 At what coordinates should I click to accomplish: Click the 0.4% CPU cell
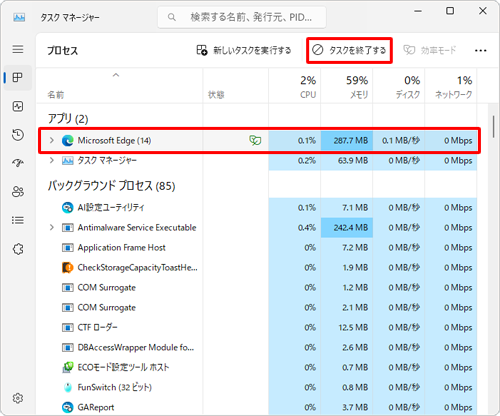pyautogui.click(x=295, y=228)
